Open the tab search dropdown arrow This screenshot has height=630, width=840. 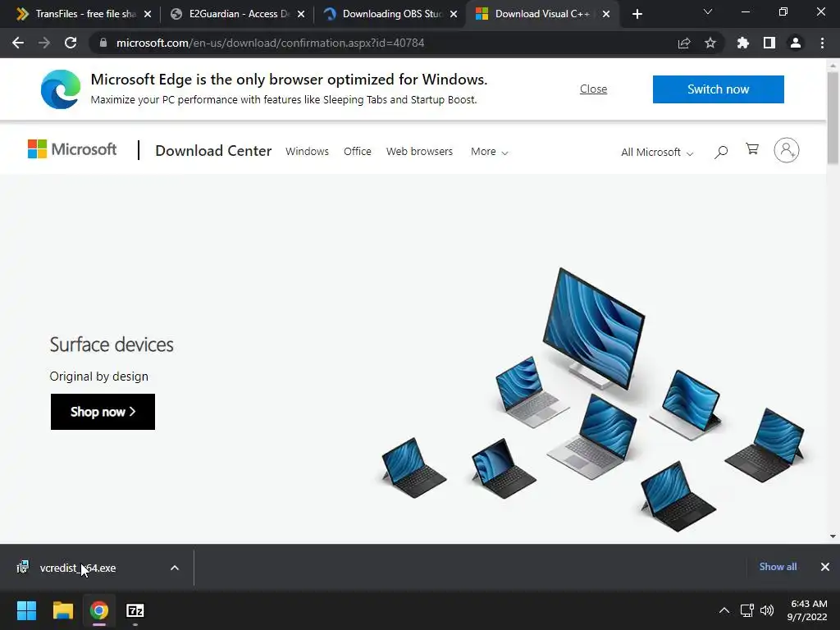pos(708,11)
